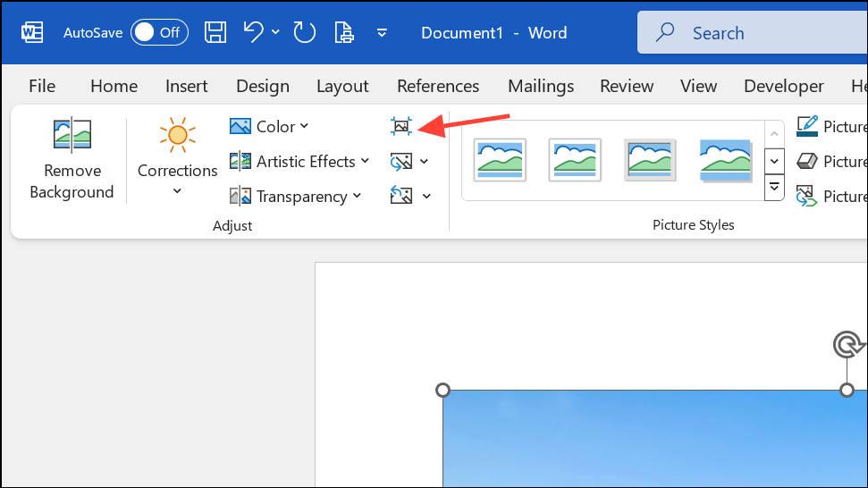Apply the third picture style with gray frame
The width and height of the screenshot is (868, 488).
click(x=650, y=160)
